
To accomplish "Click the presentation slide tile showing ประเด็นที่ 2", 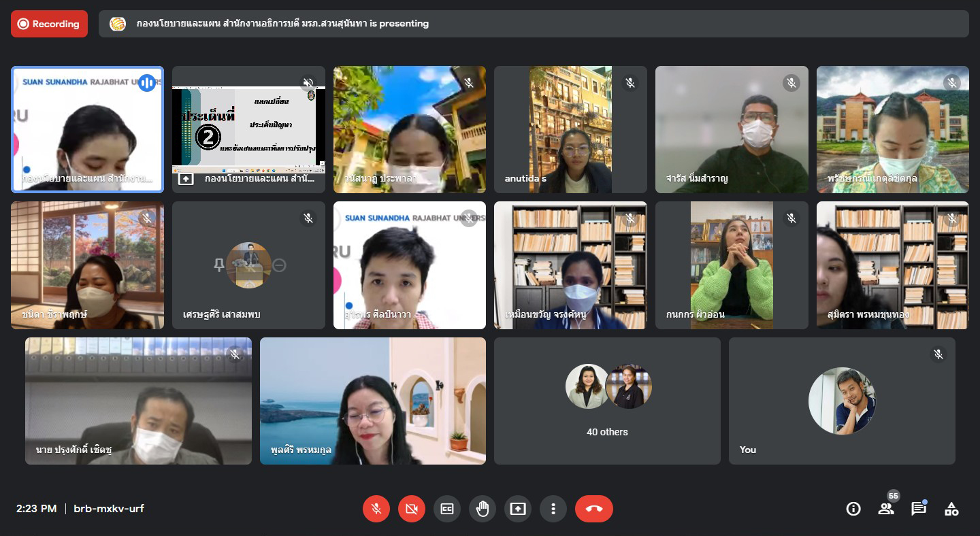I will tap(248, 129).
